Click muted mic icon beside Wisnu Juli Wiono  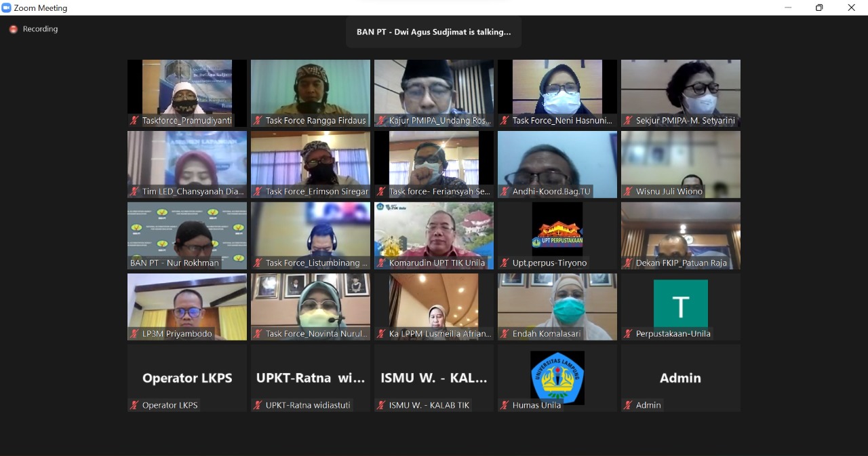[629, 192]
